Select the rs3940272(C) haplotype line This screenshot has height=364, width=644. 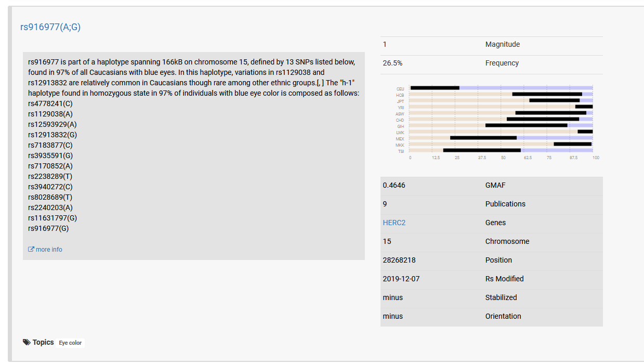tap(50, 187)
